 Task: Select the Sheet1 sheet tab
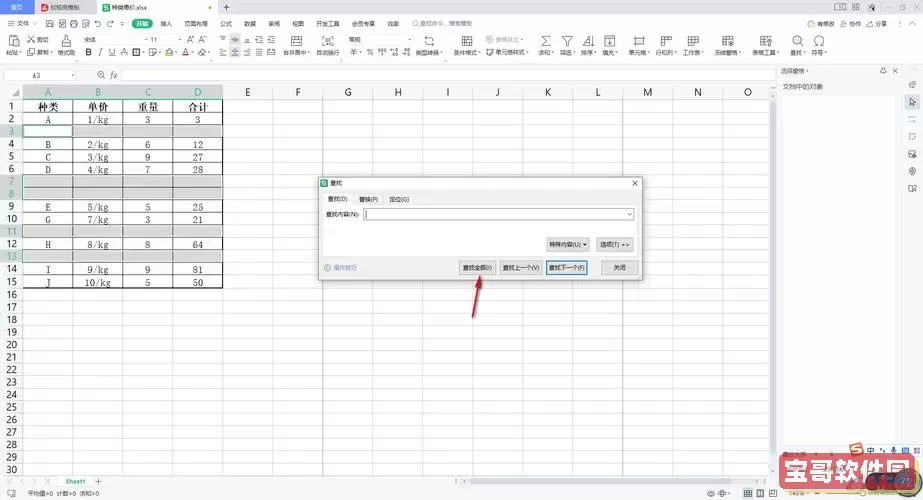point(75,482)
